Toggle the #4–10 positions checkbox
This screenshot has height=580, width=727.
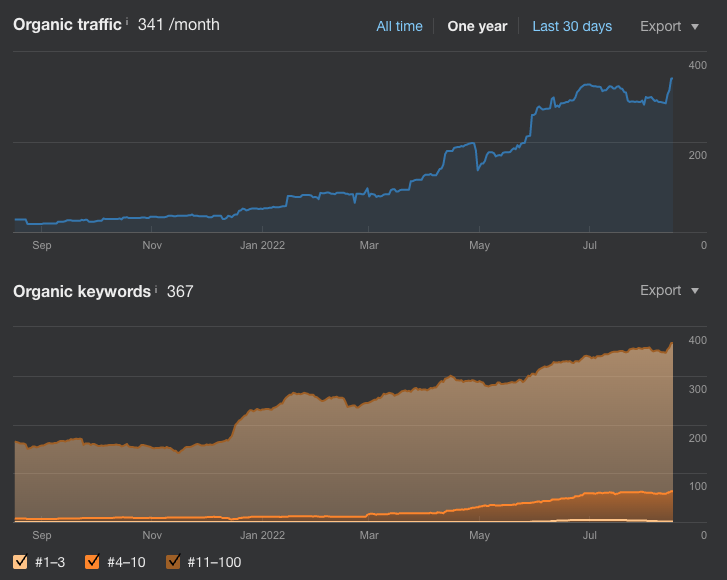tap(92, 561)
